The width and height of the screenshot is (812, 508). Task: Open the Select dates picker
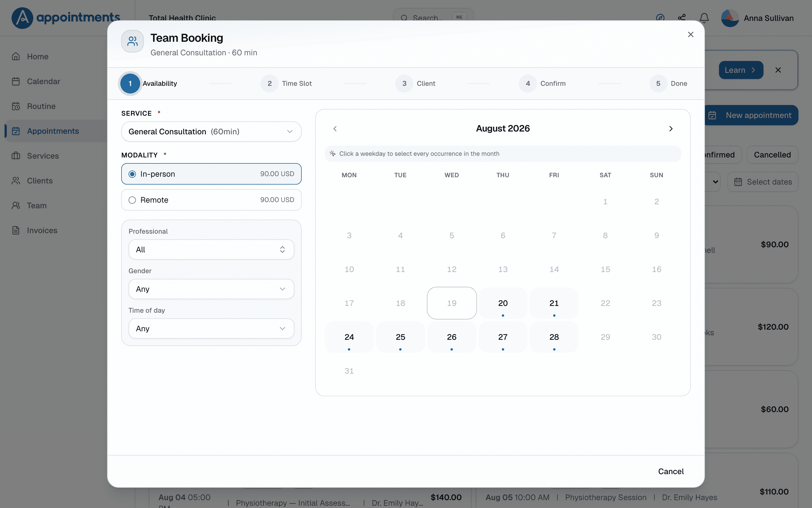(x=763, y=182)
